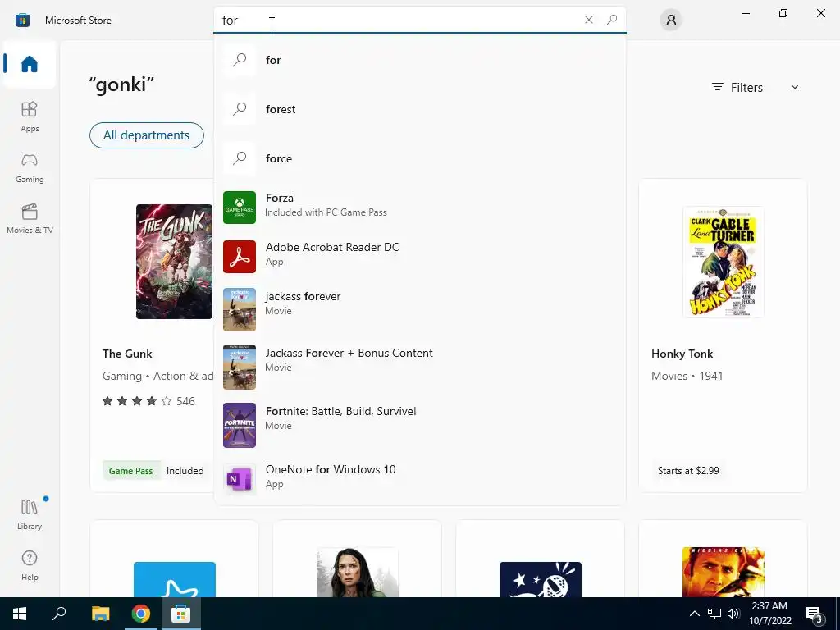Click the Microsoft Store logo icon
This screenshot has height=630, width=840.
[x=22, y=21]
